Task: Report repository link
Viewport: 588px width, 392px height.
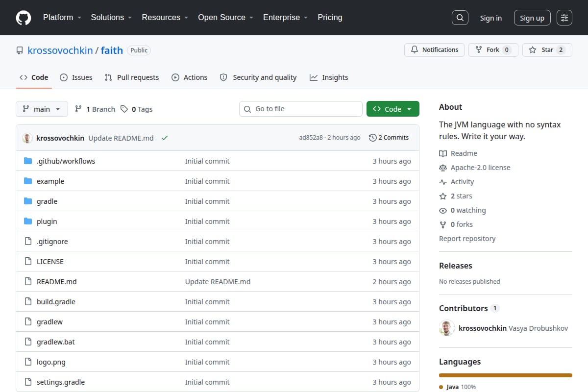Action: coord(467,239)
